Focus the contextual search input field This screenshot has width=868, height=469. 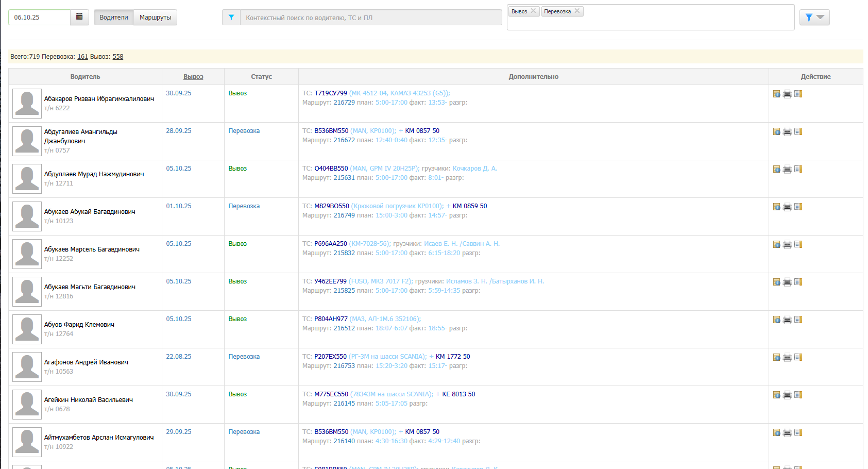tap(371, 18)
